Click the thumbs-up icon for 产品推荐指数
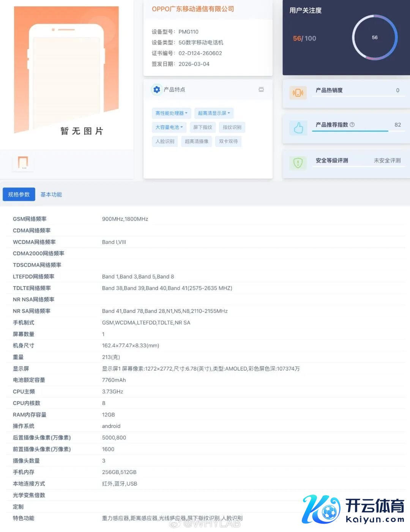Screen dimensions: 410x532 (298, 128)
